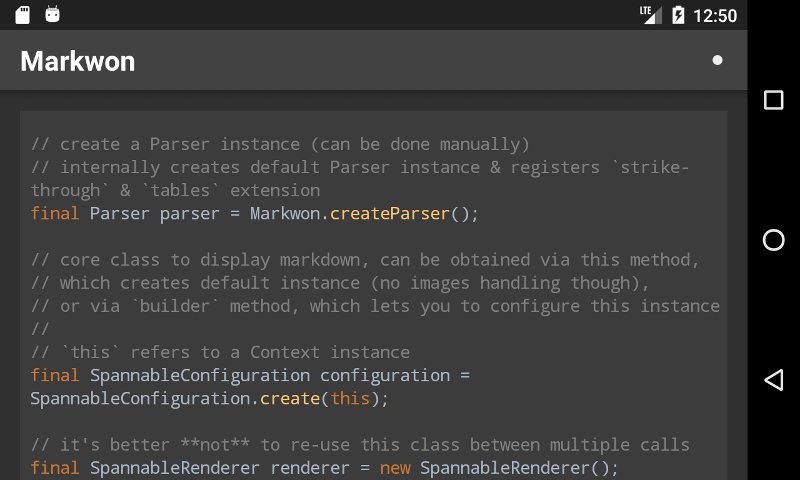
Task: Select the "final Parser parser" declaration
Action: 125,213
